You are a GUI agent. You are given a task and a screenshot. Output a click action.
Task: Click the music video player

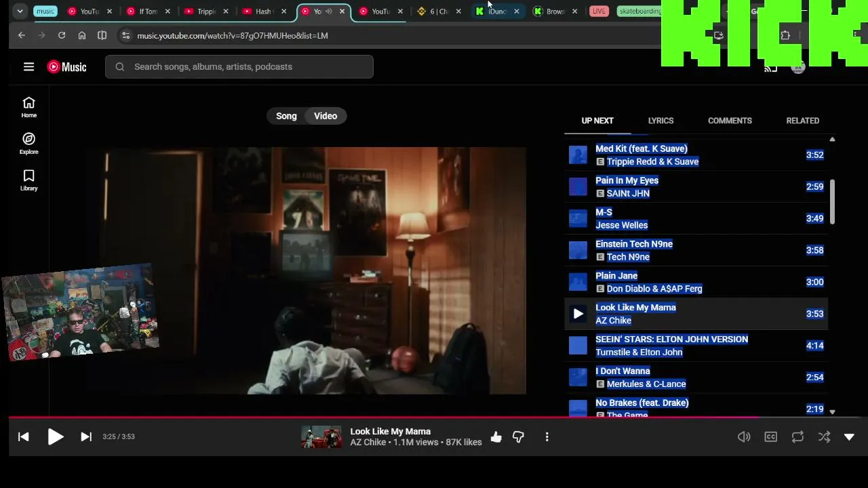[x=306, y=270]
